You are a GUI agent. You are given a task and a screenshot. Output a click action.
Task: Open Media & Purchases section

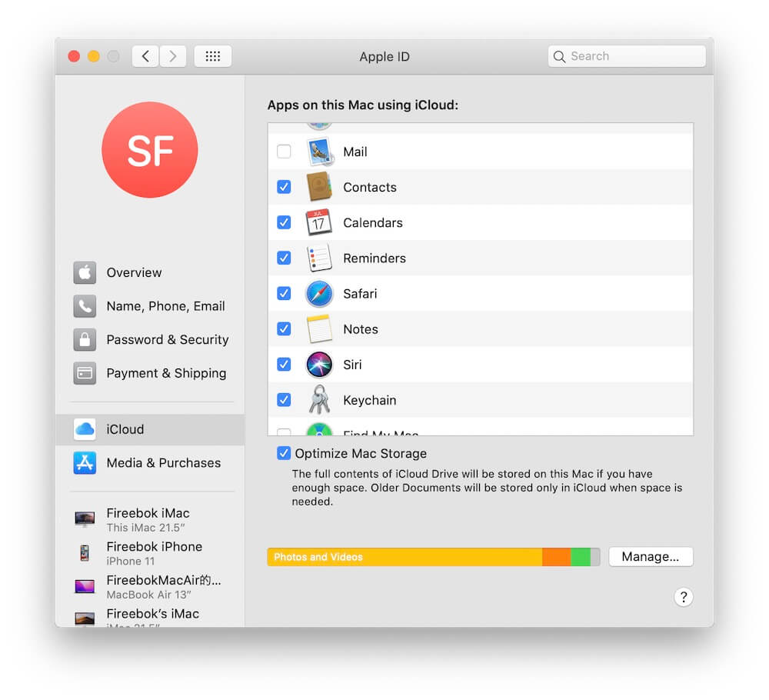[x=151, y=462]
